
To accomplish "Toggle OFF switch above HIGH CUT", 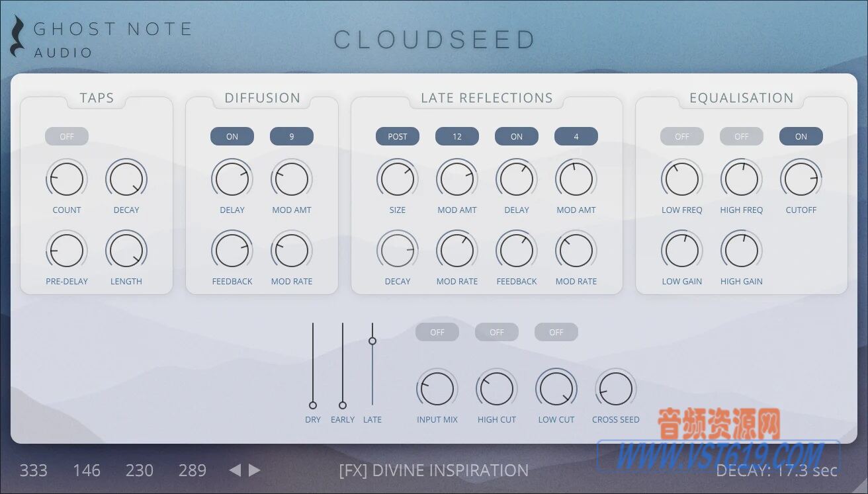I will click(x=497, y=332).
